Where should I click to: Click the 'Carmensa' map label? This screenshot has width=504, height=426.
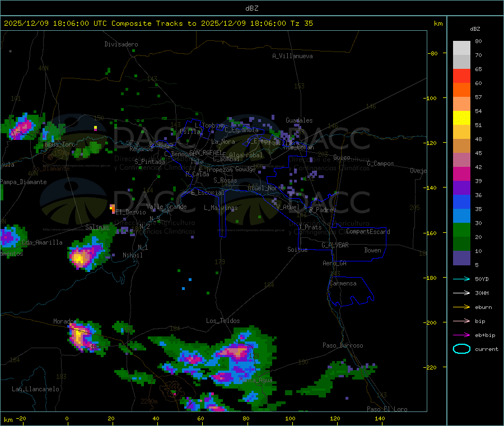(x=343, y=283)
